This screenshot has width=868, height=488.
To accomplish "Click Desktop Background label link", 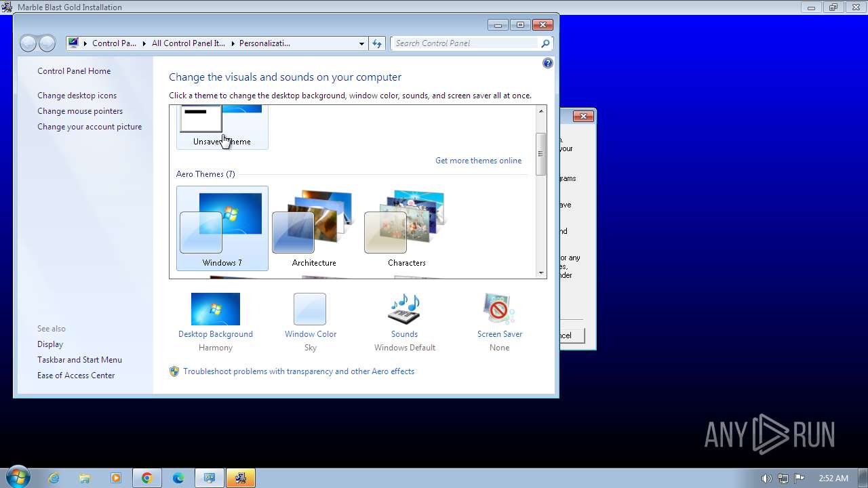I will point(216,334).
